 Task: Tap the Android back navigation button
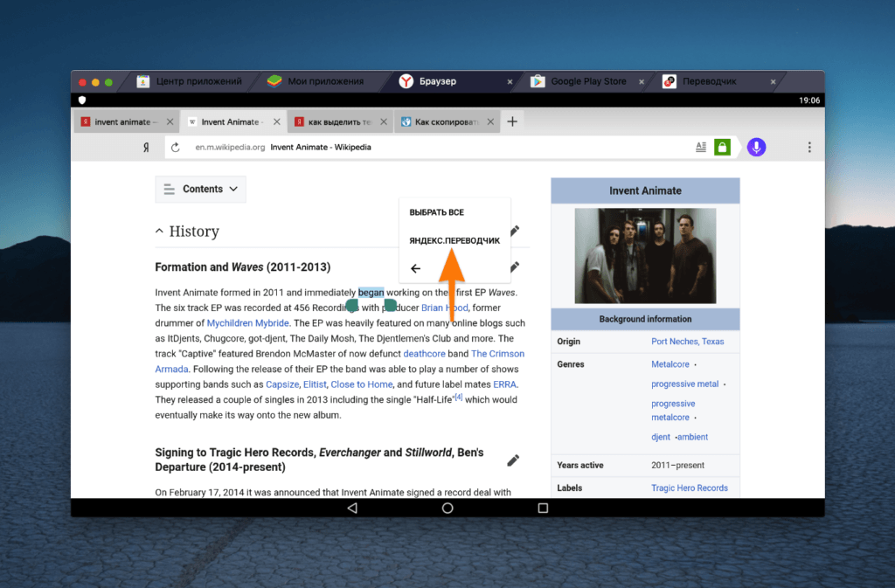pos(352,508)
